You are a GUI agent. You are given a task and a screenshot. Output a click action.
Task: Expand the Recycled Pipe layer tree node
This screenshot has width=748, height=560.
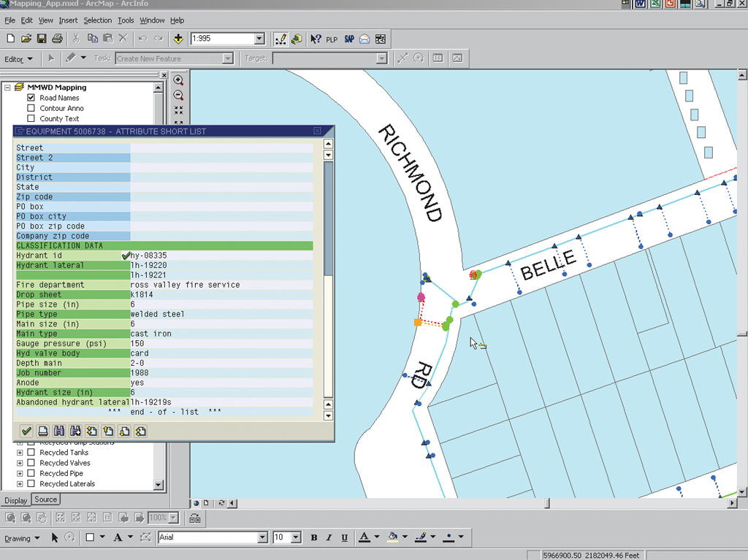point(20,473)
